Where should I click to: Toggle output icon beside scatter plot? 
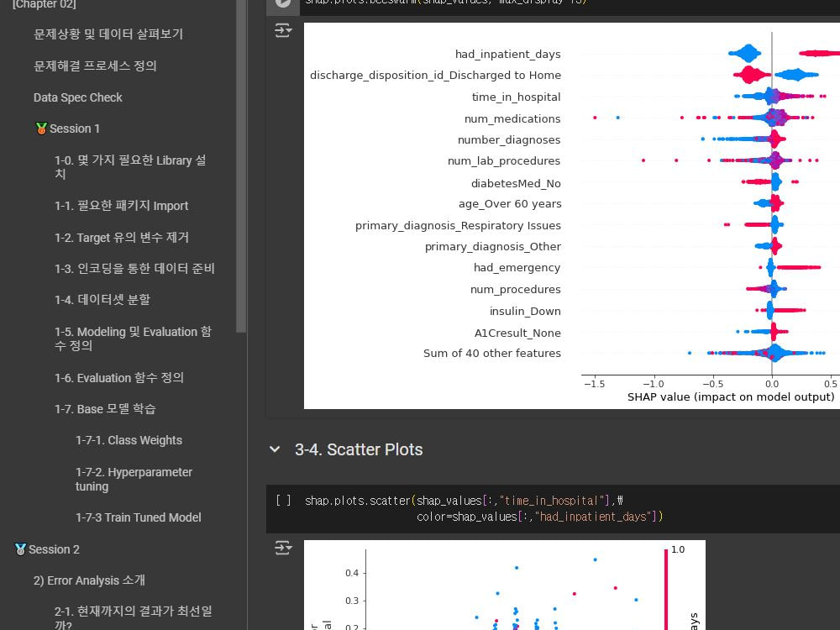tap(283, 548)
